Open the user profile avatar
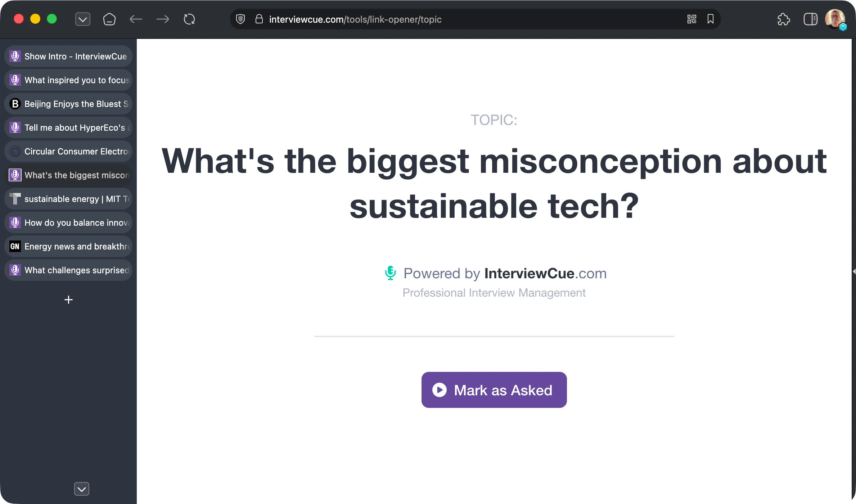 [x=835, y=19]
